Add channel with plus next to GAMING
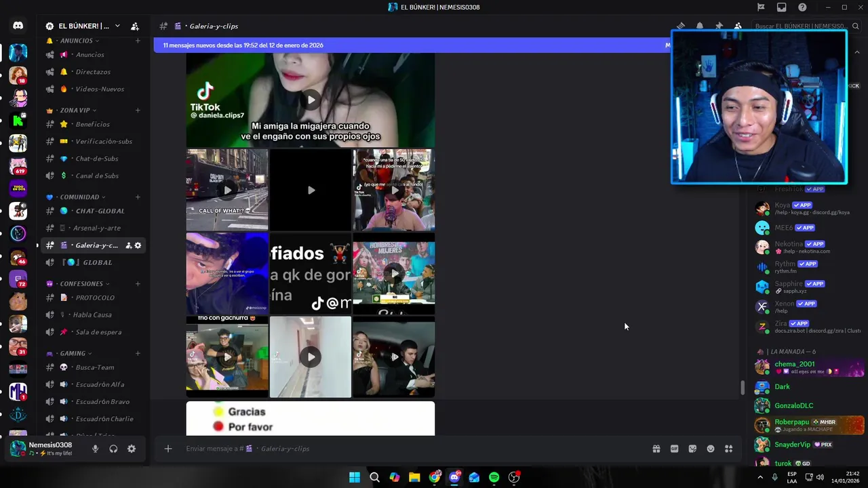The height and width of the screenshot is (488, 868). 138,353
